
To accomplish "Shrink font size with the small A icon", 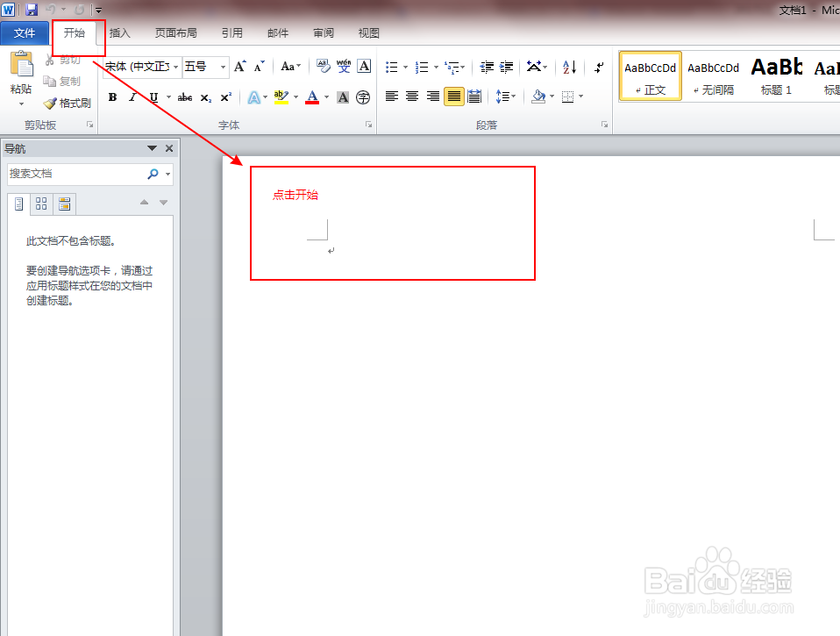I will (260, 67).
